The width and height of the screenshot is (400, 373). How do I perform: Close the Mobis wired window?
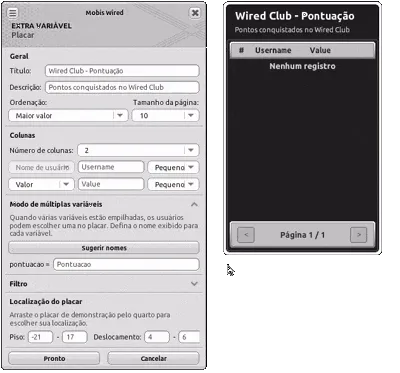coord(195,13)
